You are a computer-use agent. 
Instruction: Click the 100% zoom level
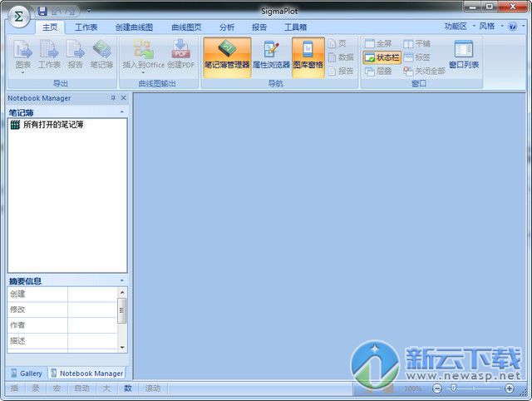(x=412, y=389)
